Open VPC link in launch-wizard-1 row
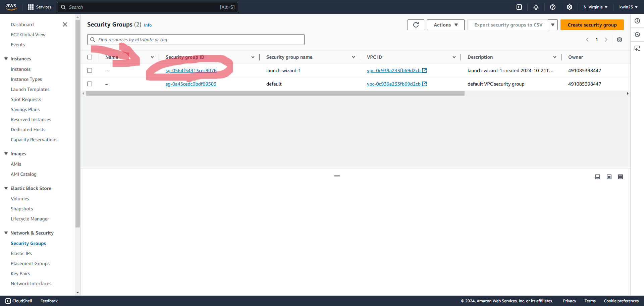Image resolution: width=644 pixels, height=306 pixels. 393,70
